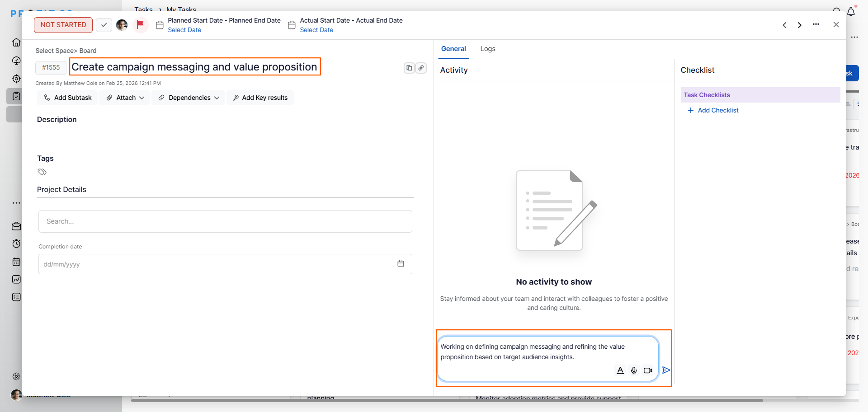Viewport: 868px width, 412px height.
Task: Open text formatting icon in comment box
Action: [620, 370]
